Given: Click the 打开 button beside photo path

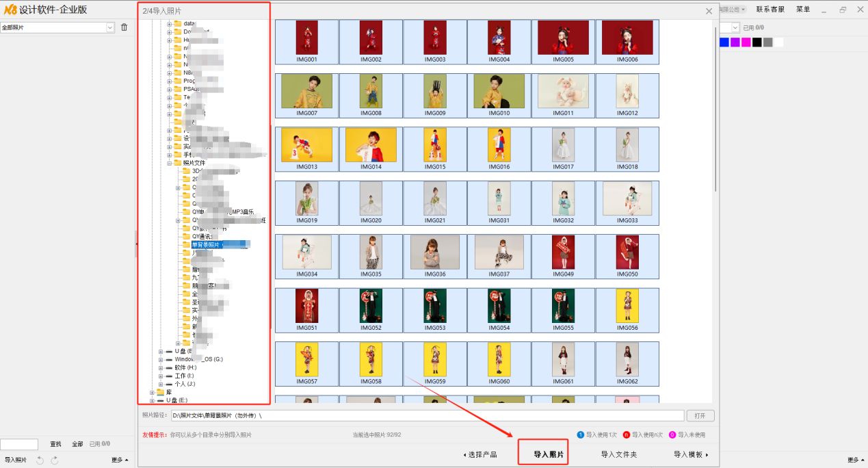Looking at the screenshot, I should pyautogui.click(x=700, y=415).
